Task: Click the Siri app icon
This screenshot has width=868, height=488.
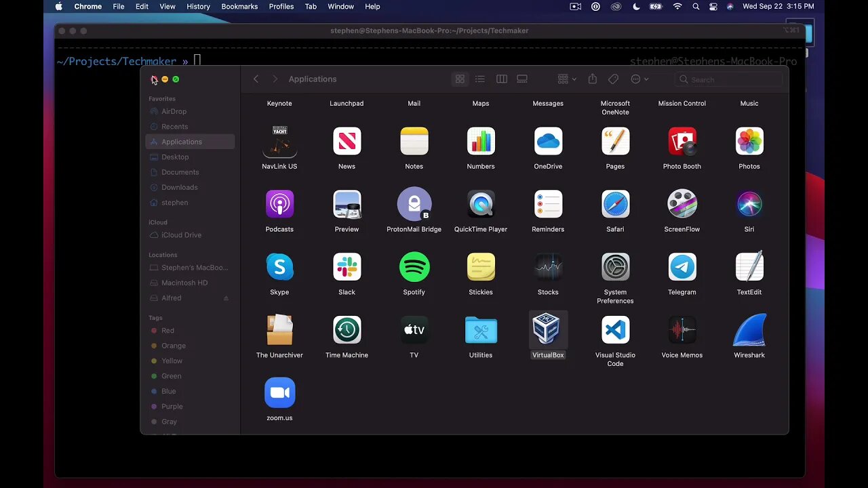Action: 749,204
